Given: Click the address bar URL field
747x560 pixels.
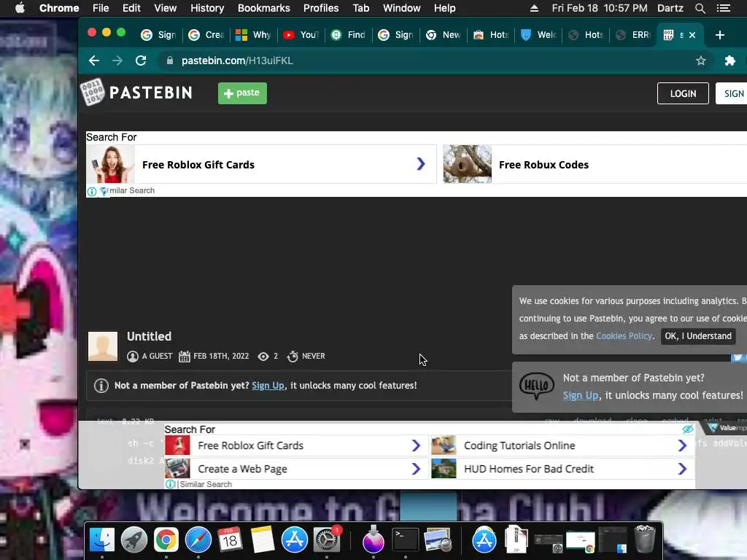Looking at the screenshot, I should (429, 61).
